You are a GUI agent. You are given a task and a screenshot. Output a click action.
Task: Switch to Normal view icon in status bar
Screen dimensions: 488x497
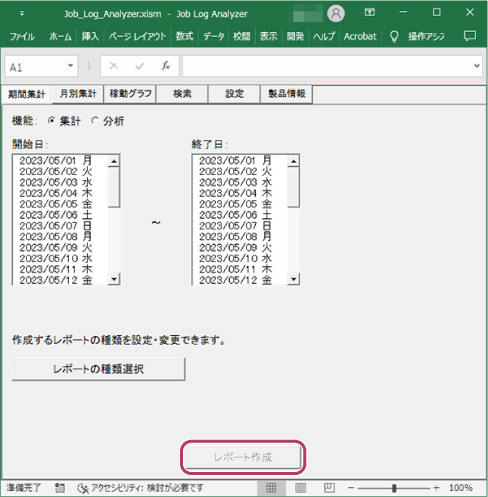pos(271,488)
